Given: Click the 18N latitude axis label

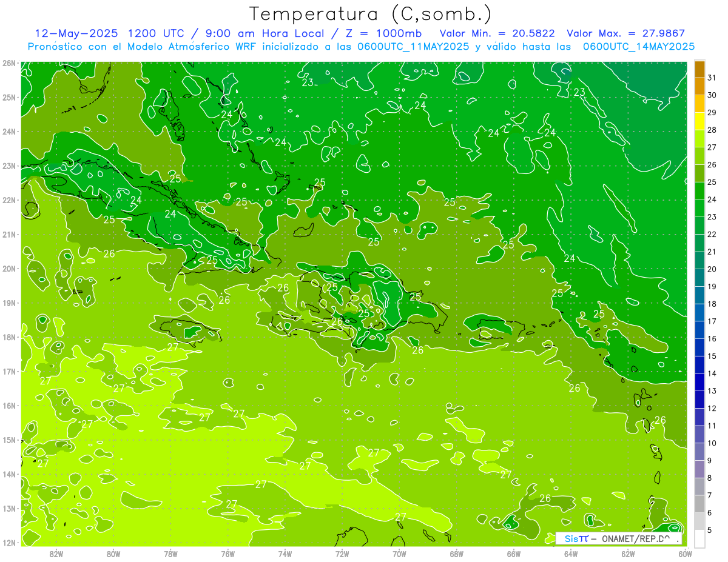Looking at the screenshot, I should click(8, 336).
